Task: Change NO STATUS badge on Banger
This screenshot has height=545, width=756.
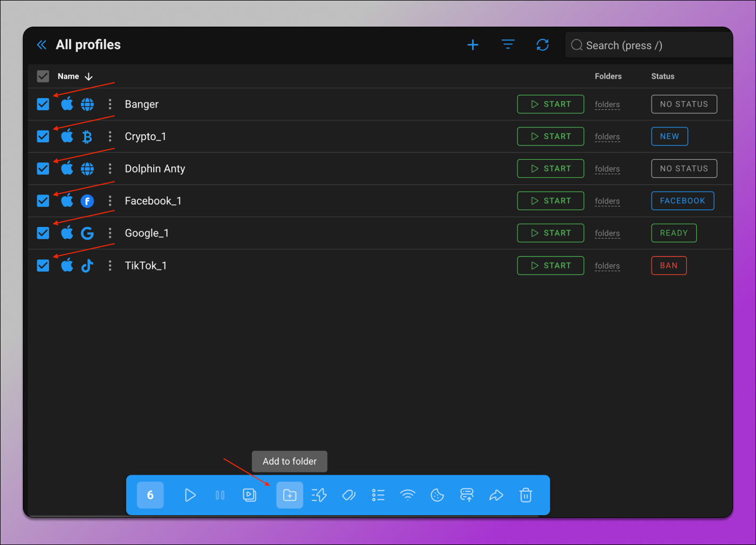Action: pyautogui.click(x=684, y=104)
